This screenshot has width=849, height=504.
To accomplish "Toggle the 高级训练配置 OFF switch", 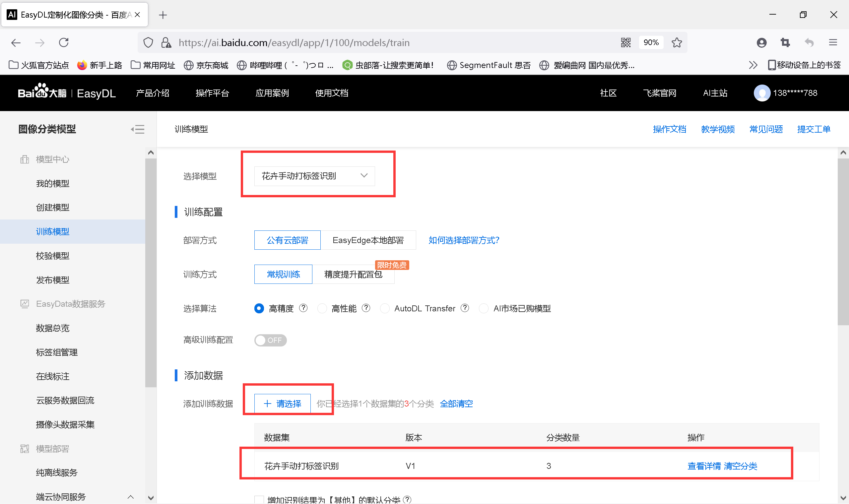I will coord(271,340).
